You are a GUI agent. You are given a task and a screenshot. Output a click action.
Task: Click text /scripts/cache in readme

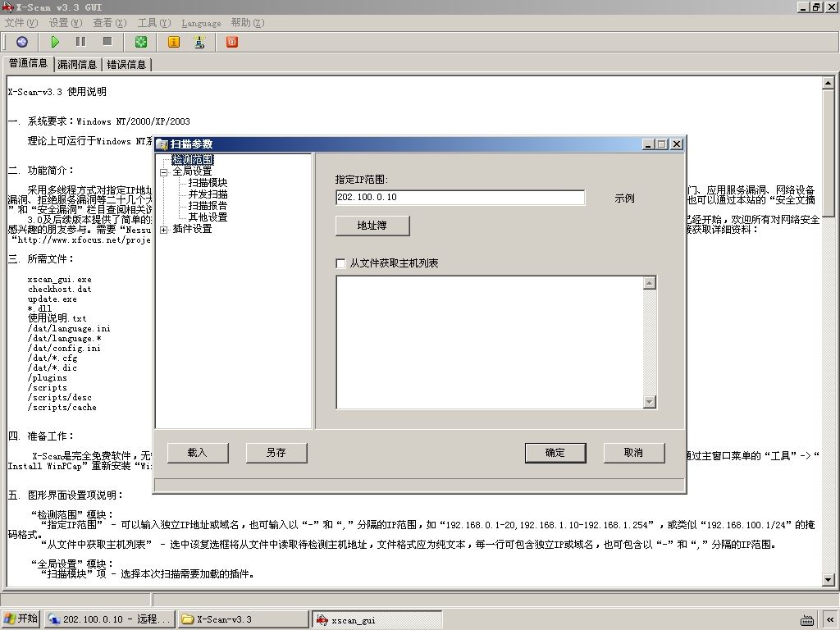(62, 407)
